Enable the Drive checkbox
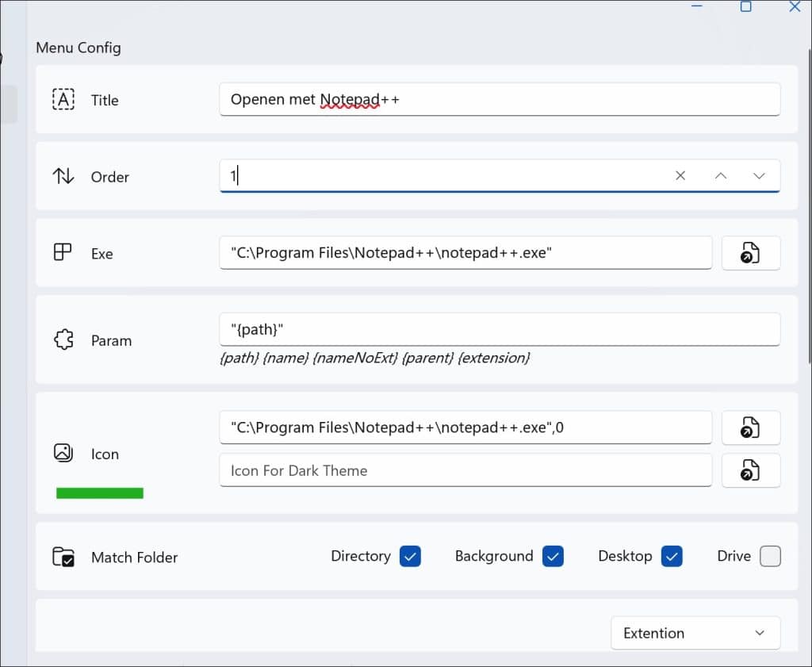Image resolution: width=812 pixels, height=667 pixels. click(770, 556)
